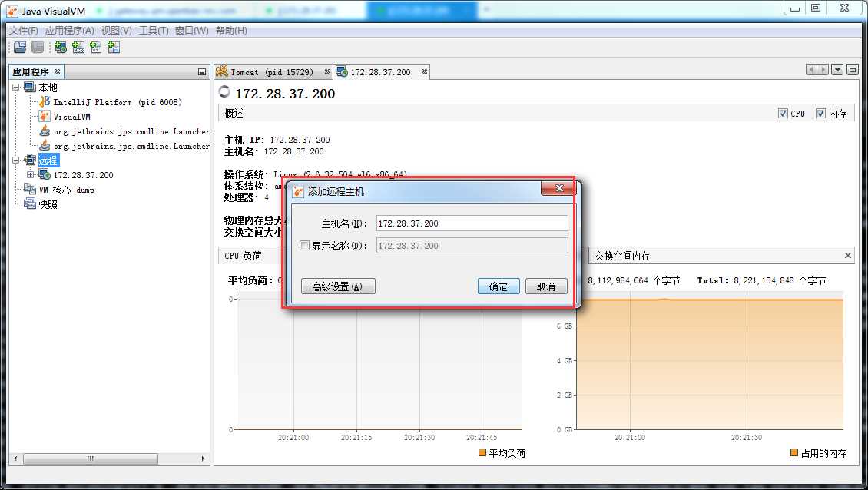Click the 平均负荷 orange legend swatch

point(482,452)
